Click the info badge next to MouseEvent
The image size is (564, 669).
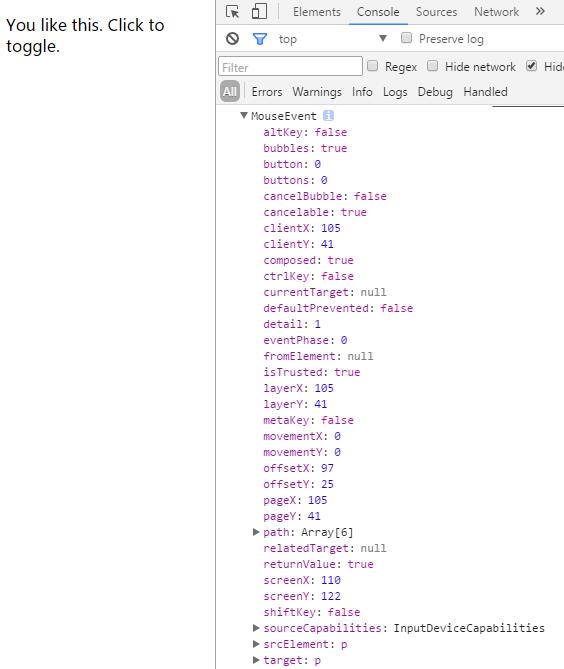coord(328,116)
